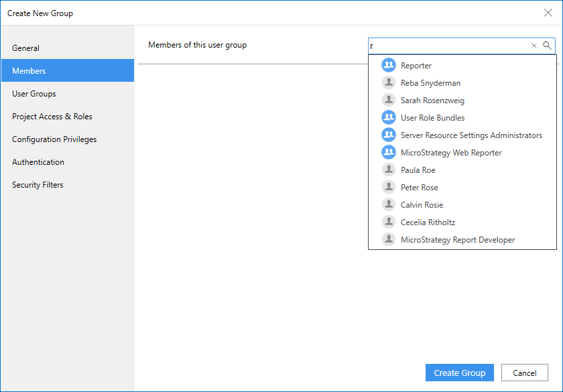The height and width of the screenshot is (392, 563).
Task: Click the user icon beside Peter Rose
Action: (389, 188)
